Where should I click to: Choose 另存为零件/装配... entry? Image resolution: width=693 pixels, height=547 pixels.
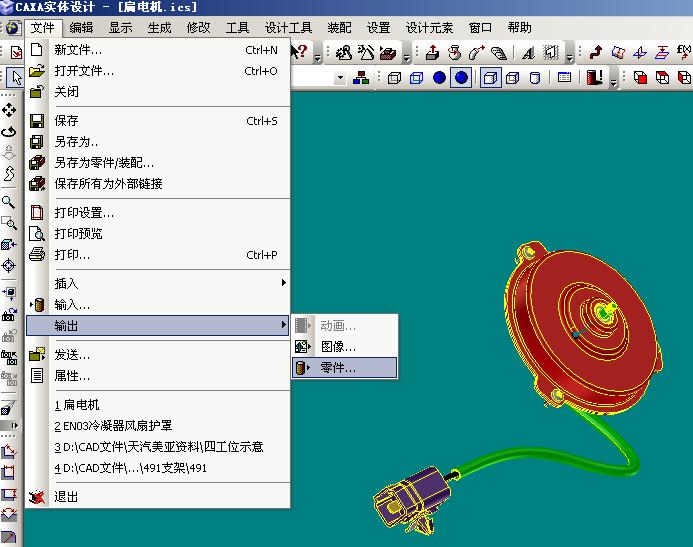[x=157, y=163]
